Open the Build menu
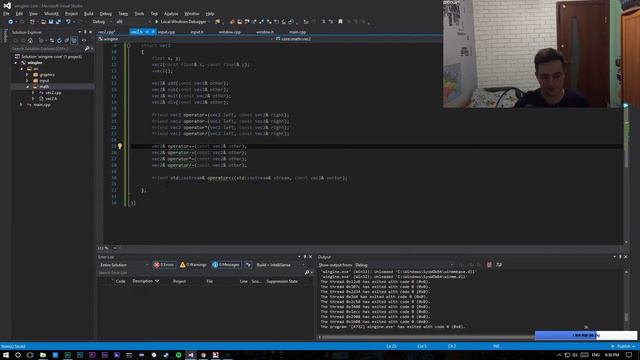Viewport: 640px width, 360px height. click(x=89, y=13)
